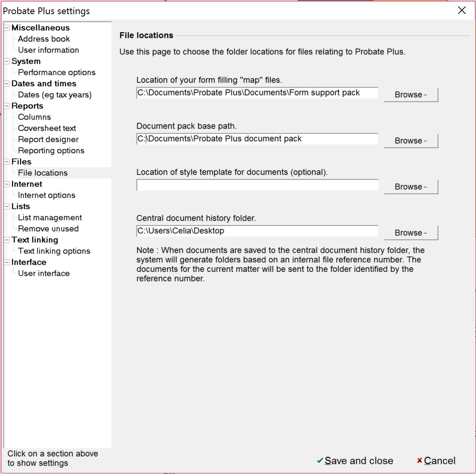
Task: Browse for document pack base path
Action: [411, 141]
